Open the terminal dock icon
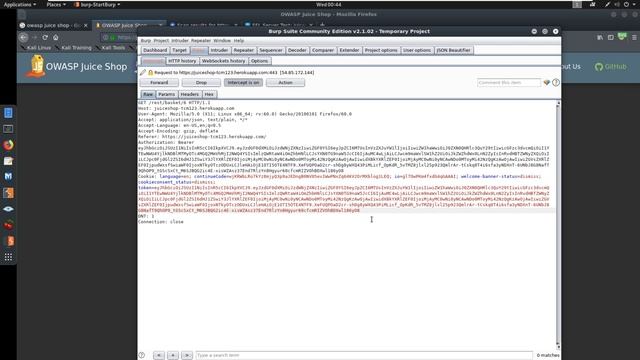Viewport: 640px width, 360px height. point(8,129)
